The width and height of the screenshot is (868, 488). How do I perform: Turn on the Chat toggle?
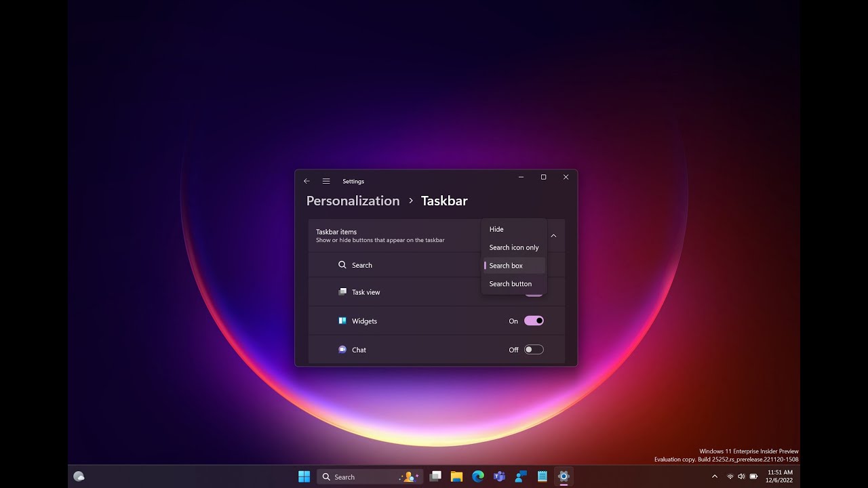point(534,350)
